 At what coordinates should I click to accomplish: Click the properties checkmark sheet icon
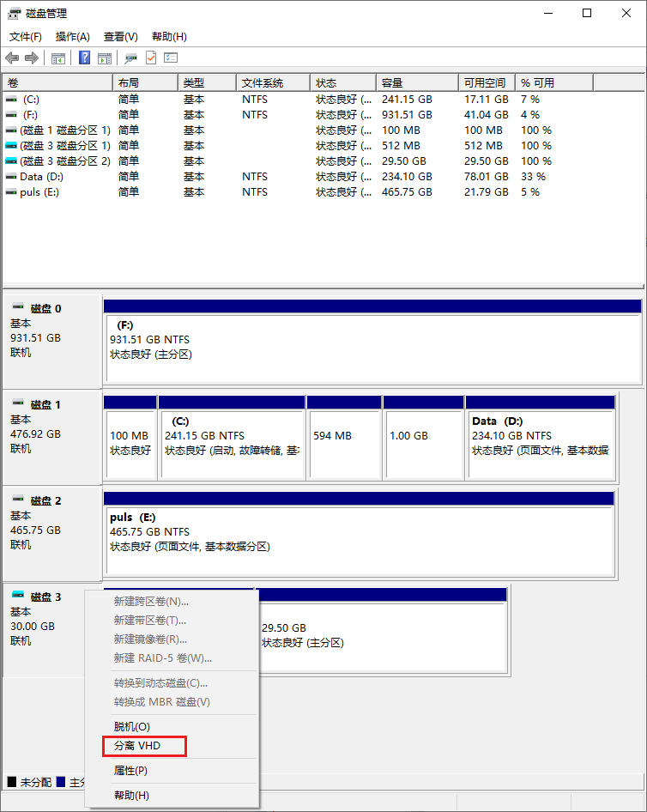point(151,58)
